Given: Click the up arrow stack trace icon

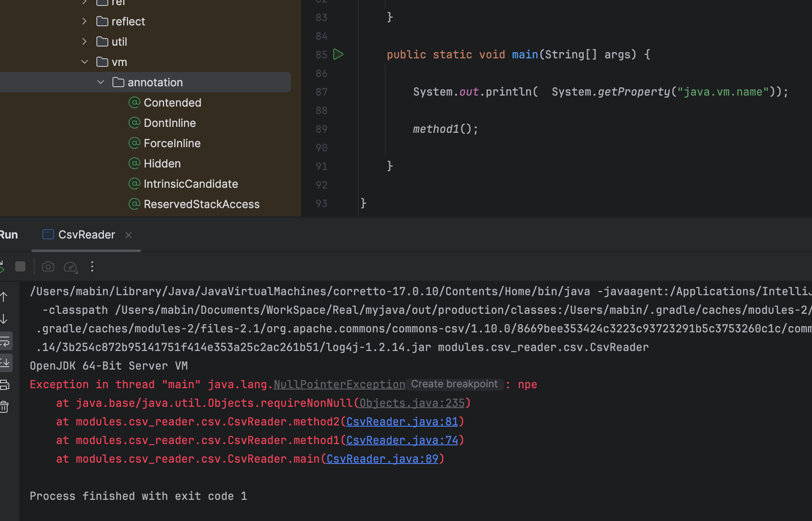Looking at the screenshot, I should tap(5, 297).
